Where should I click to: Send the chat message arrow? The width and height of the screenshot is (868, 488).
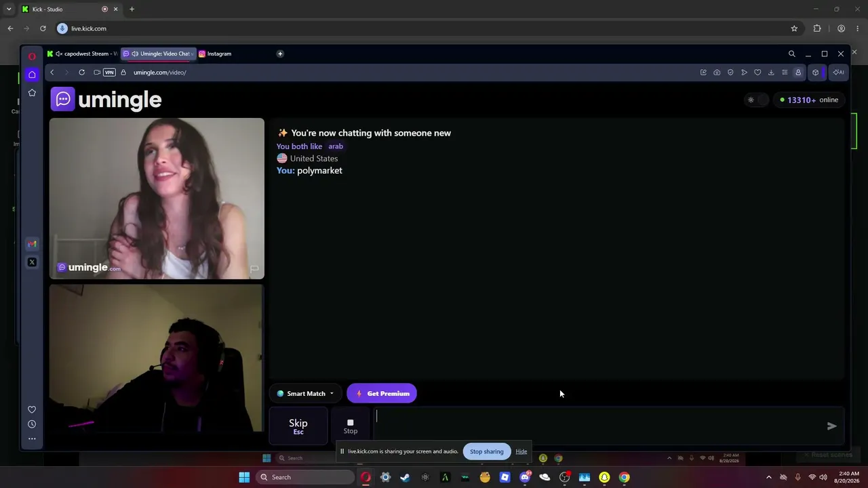click(x=832, y=426)
